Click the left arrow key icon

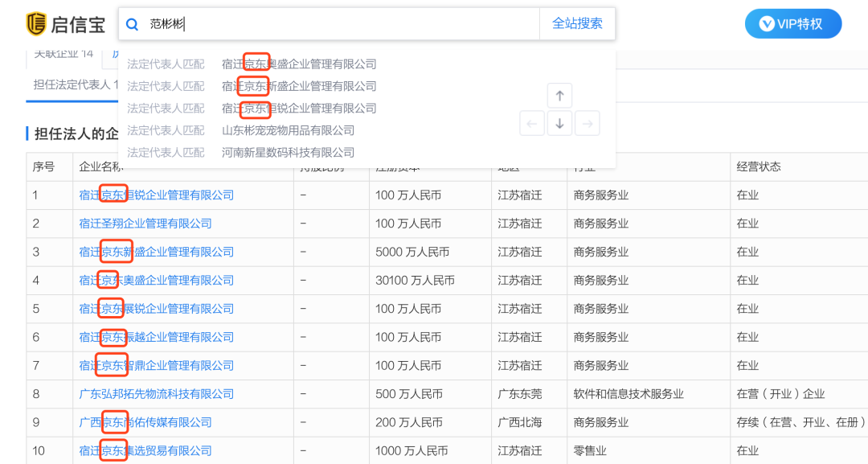coord(532,124)
